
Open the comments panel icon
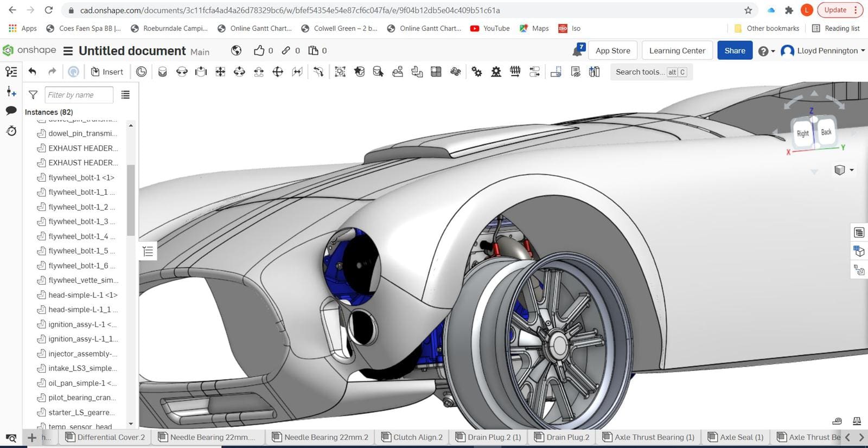point(11,111)
